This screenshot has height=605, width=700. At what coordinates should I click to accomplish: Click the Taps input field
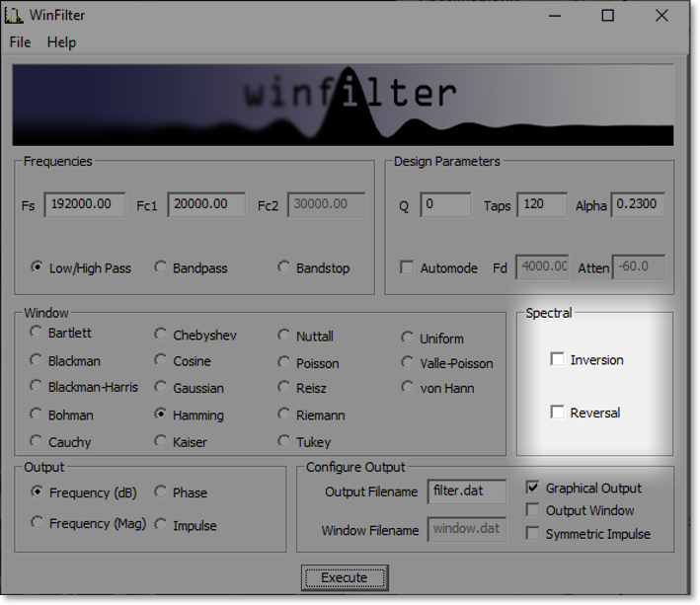(x=541, y=204)
